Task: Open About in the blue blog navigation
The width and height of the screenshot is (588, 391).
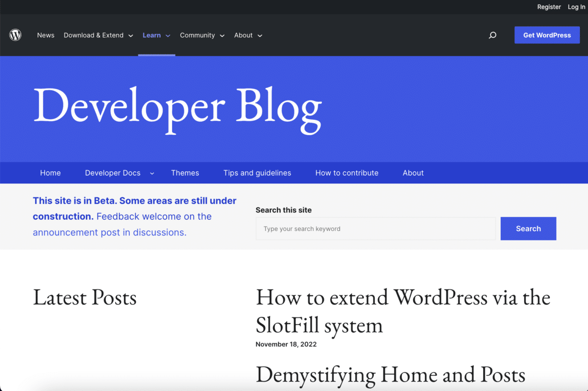Action: point(413,173)
